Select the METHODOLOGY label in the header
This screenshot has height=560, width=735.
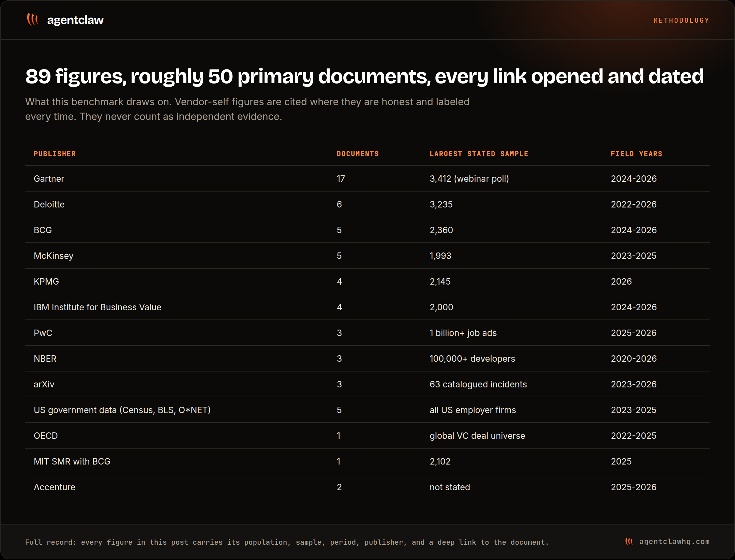(681, 20)
